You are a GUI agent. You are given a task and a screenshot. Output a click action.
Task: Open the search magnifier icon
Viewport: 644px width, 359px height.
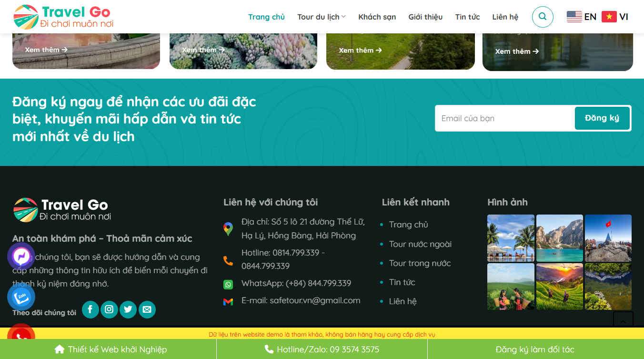(543, 17)
